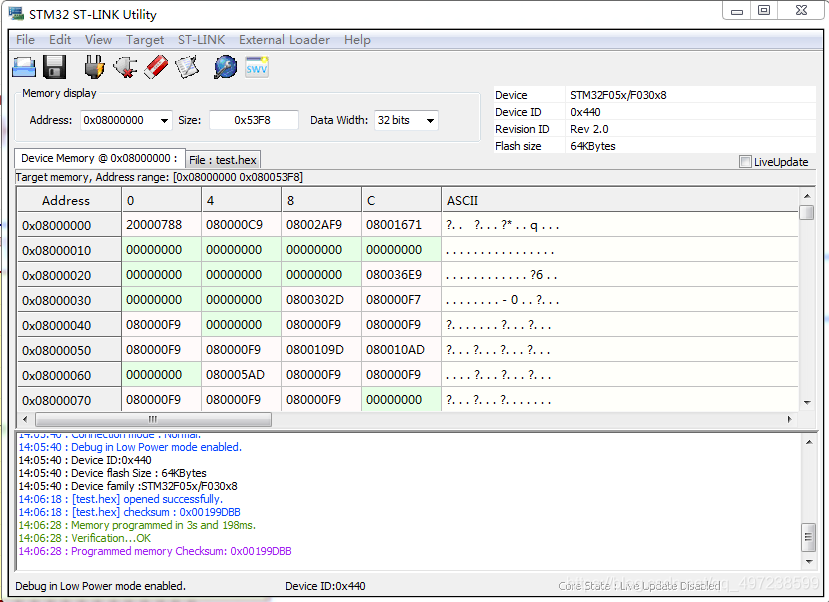This screenshot has width=829, height=602.
Task: Click the log panel vertical scrollbar thumb
Action: pyautogui.click(x=808, y=538)
